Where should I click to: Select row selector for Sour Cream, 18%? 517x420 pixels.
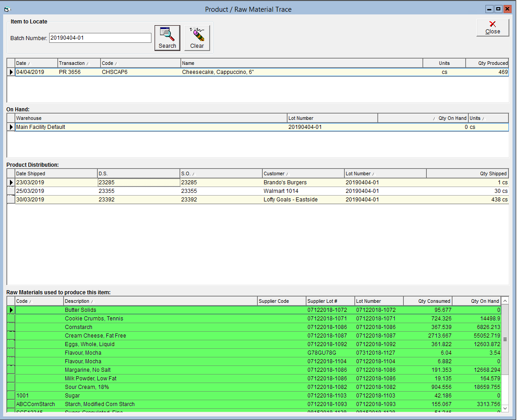click(x=11, y=388)
